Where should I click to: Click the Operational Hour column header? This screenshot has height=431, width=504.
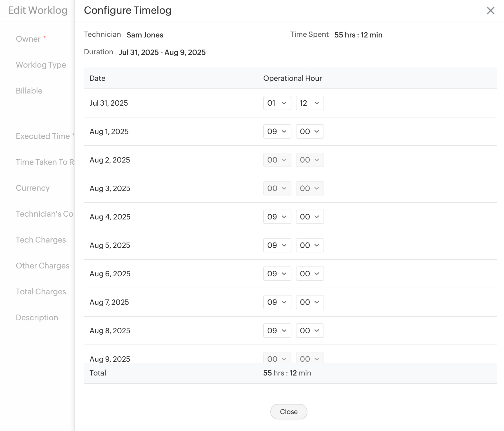pos(292,78)
